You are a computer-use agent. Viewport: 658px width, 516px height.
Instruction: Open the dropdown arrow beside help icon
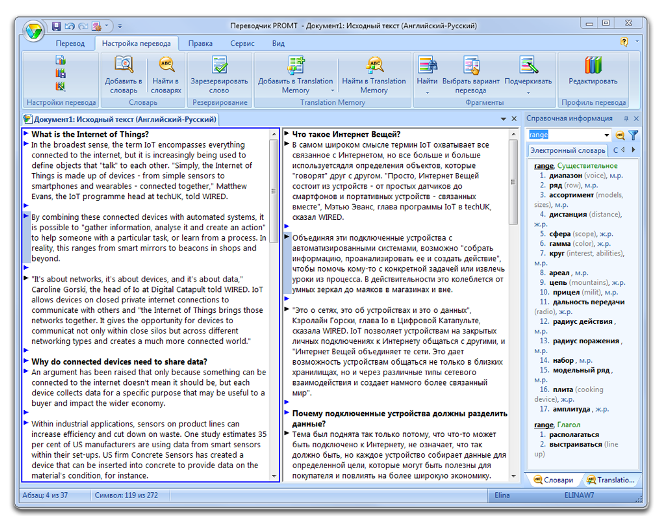[x=637, y=41]
